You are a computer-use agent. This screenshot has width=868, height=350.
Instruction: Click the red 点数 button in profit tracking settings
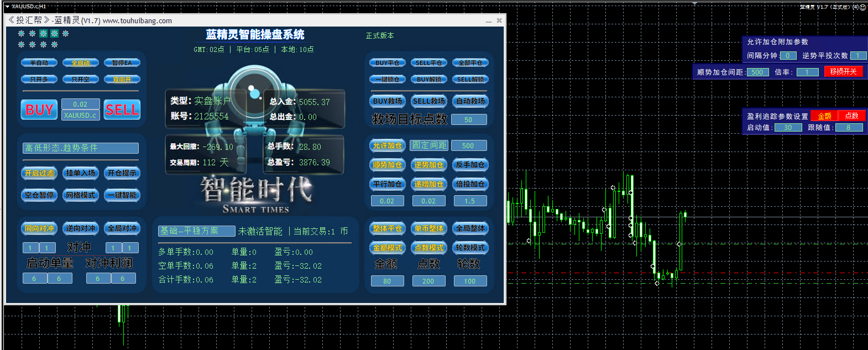tap(852, 116)
